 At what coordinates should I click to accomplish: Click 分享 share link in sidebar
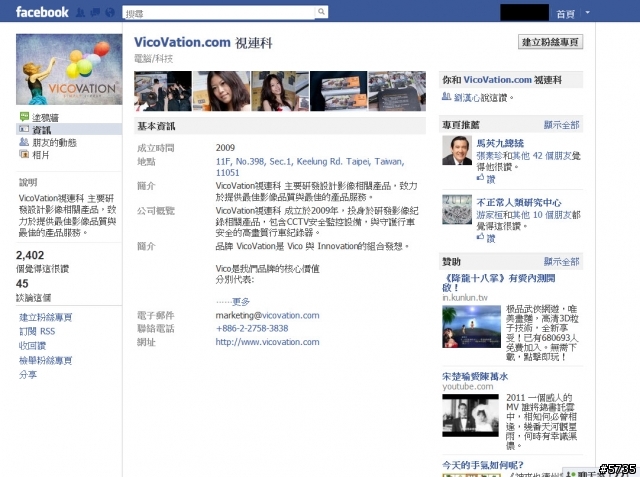click(28, 375)
